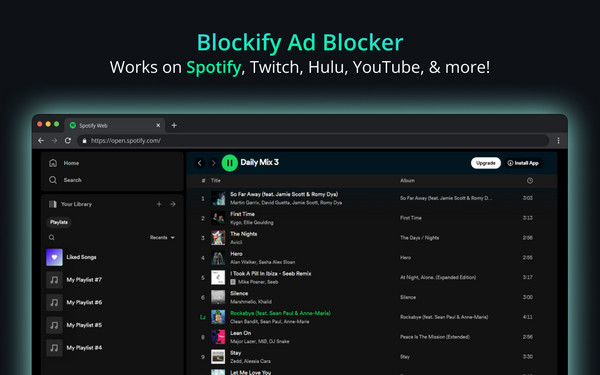Open My Playlist #7
600x375 pixels.
pyautogui.click(x=84, y=280)
